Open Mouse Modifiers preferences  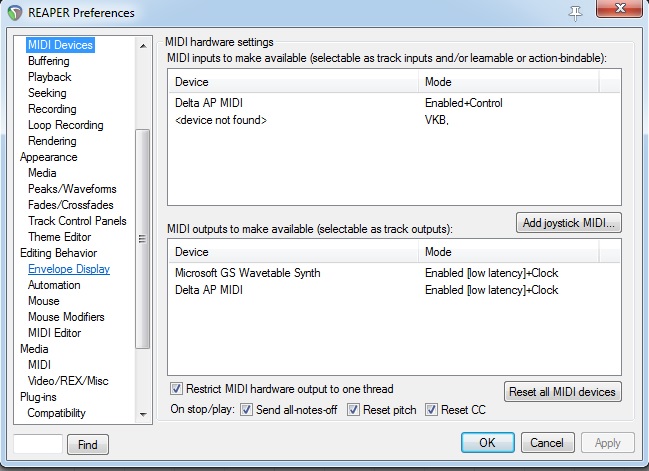66,317
